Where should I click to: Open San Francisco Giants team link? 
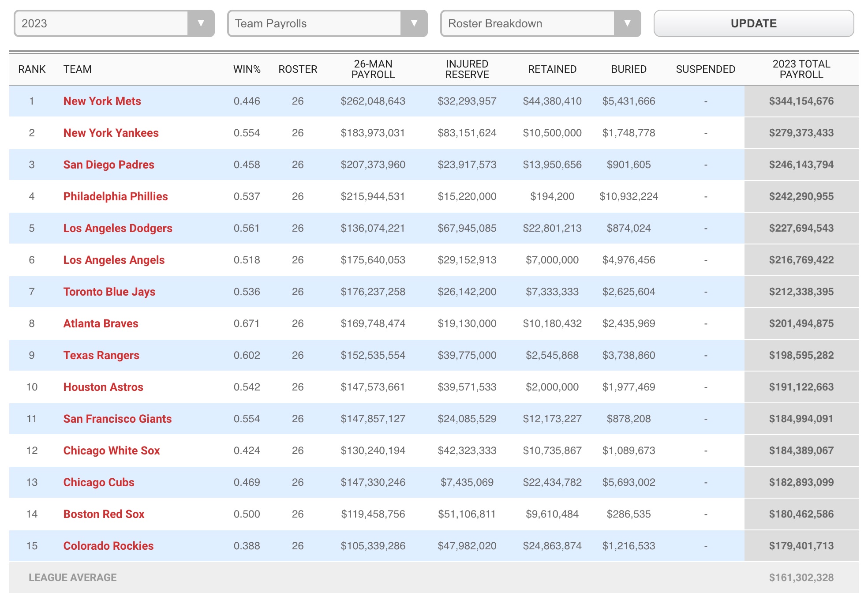click(x=118, y=419)
